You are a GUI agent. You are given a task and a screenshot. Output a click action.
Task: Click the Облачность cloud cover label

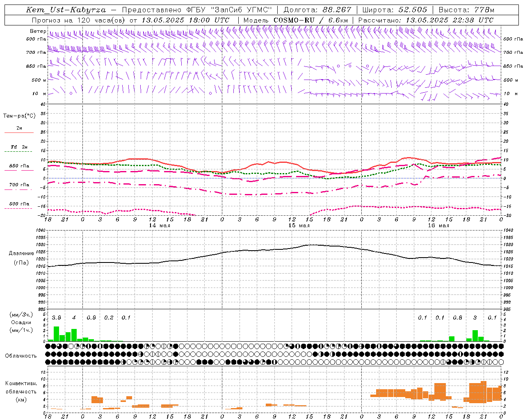21,356
